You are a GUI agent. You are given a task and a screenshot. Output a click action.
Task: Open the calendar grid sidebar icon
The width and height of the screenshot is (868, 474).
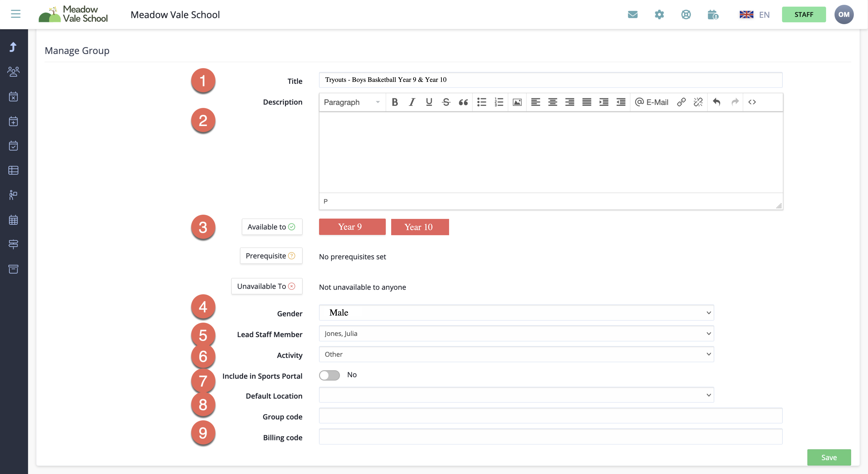(x=13, y=220)
